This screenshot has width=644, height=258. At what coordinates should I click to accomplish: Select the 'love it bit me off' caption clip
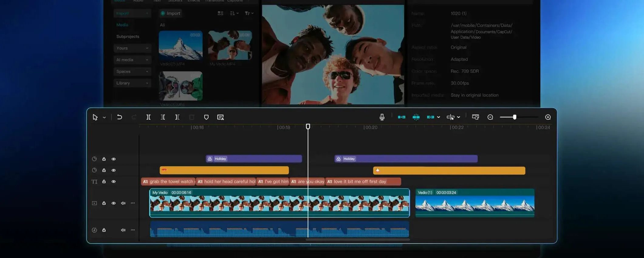tap(363, 182)
